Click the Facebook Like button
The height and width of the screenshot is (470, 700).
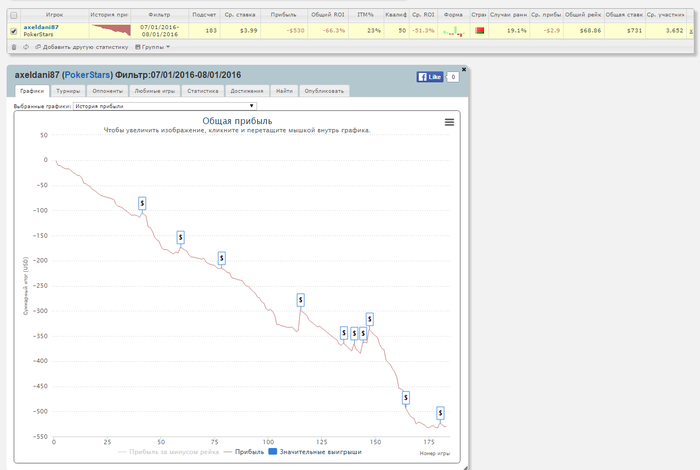430,77
